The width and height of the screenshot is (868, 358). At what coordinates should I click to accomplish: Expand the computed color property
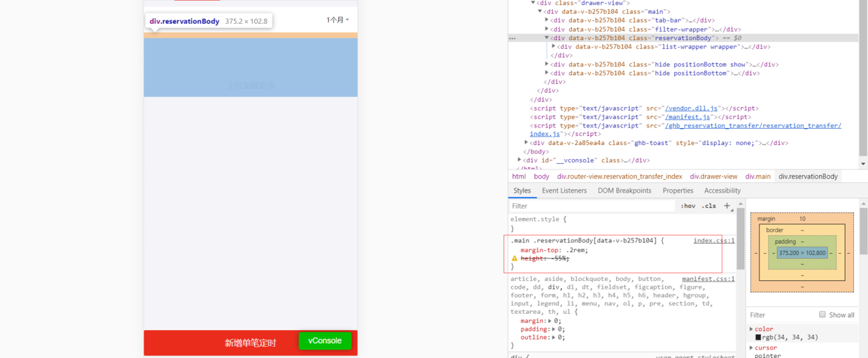coord(751,329)
